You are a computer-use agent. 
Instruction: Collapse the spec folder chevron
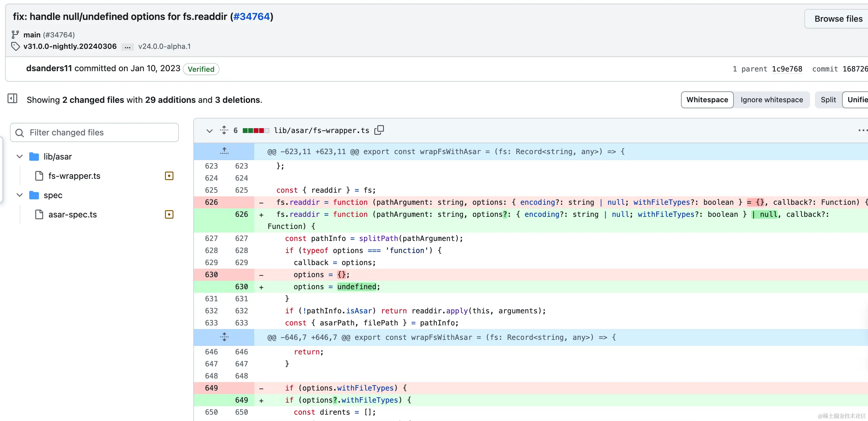[20, 195]
